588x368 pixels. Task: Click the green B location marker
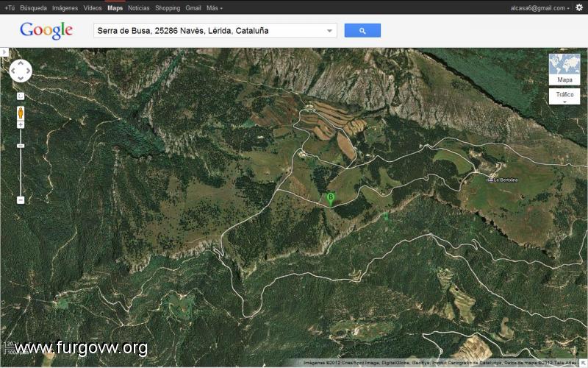(330, 199)
